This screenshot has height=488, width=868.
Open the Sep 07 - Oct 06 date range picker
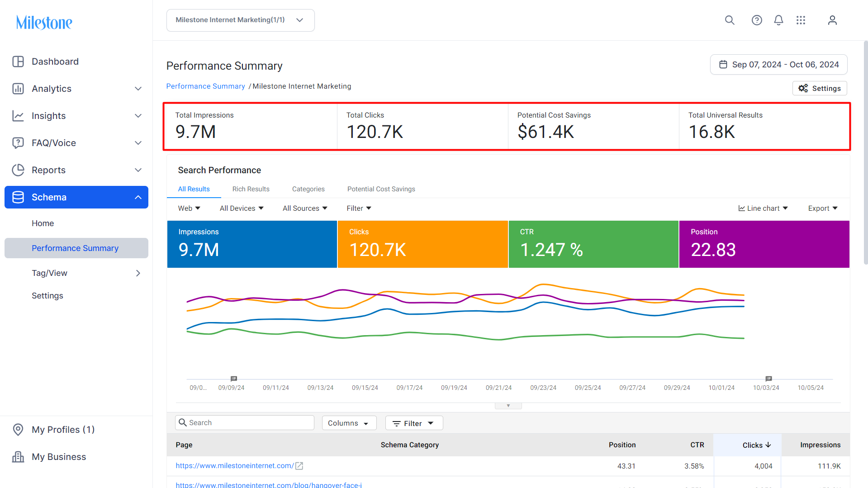pyautogui.click(x=779, y=65)
